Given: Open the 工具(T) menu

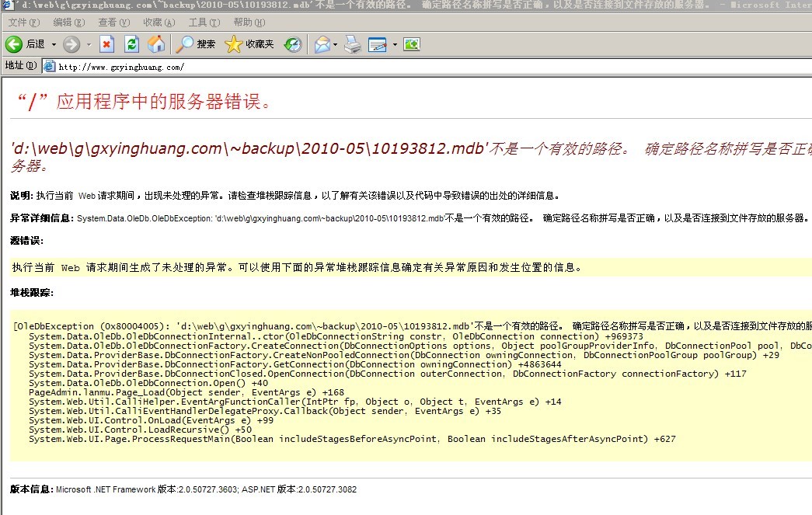Looking at the screenshot, I should point(203,23).
